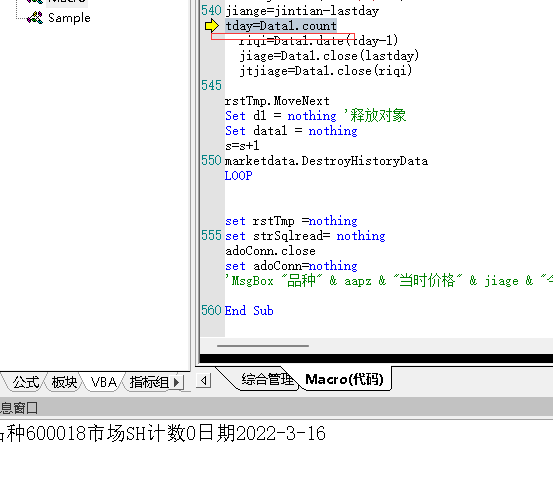Viewport: 553px width, 477px height.
Task: Click line marketdata.DestroyHistoryData
Action: point(327,161)
